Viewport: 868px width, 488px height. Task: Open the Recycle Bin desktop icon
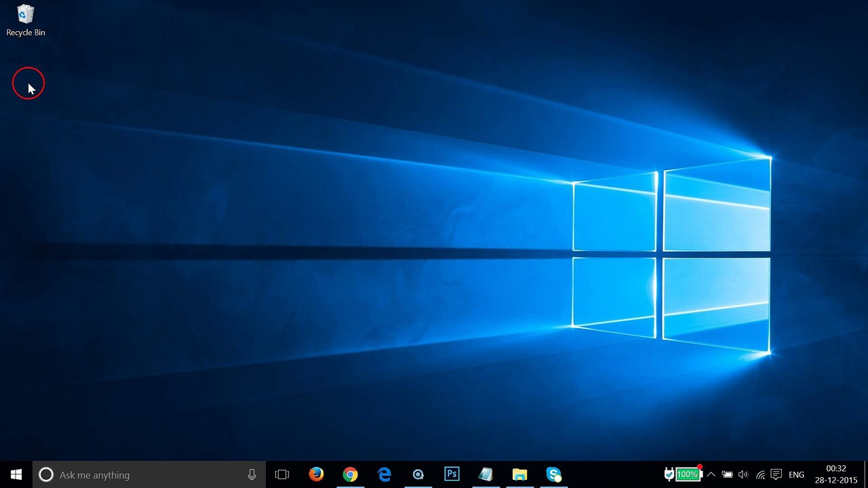coord(26,20)
